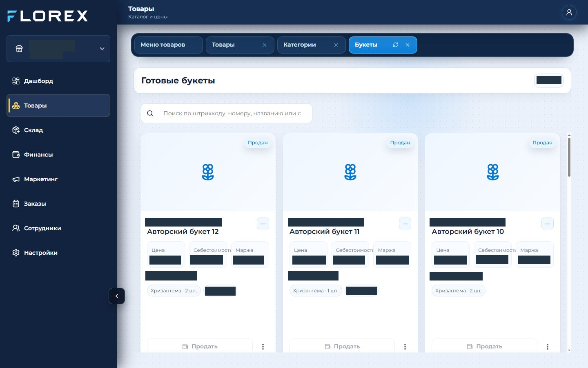The image size is (588, 368).
Task: Open Настройки in the sidebar
Action: [x=58, y=253]
